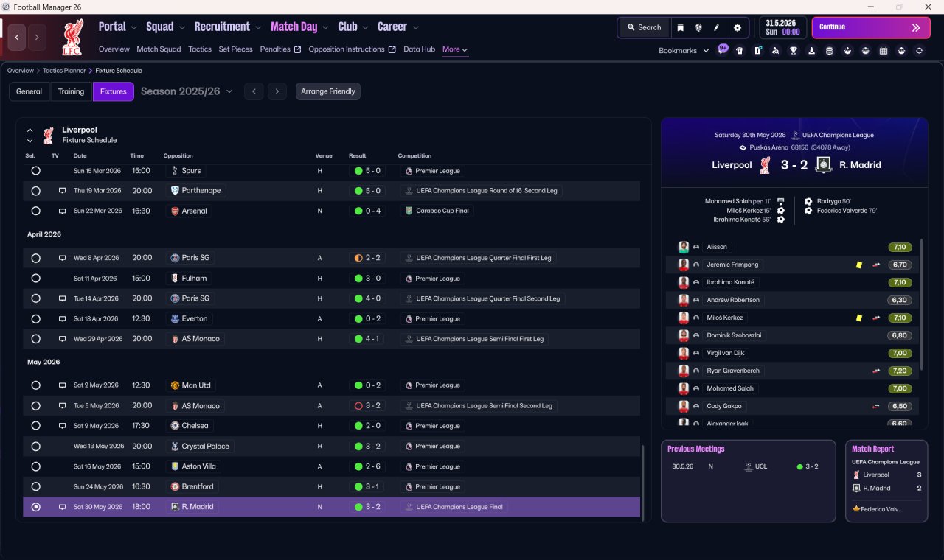Click the shirt bookmark icon

click(740, 51)
